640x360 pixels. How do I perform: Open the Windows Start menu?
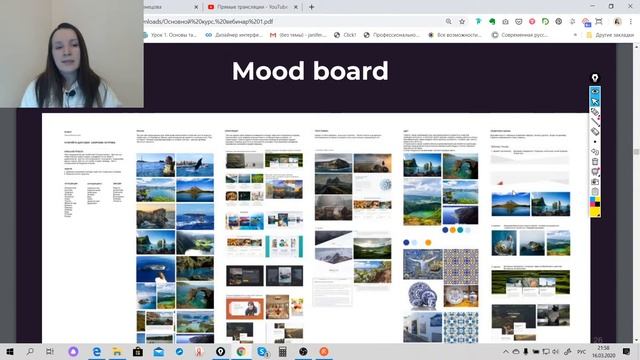pos(9,351)
